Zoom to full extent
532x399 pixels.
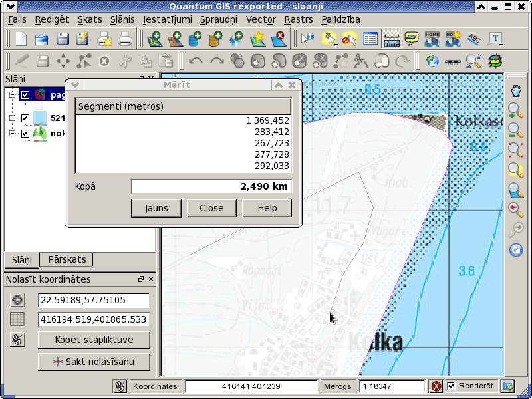516,150
